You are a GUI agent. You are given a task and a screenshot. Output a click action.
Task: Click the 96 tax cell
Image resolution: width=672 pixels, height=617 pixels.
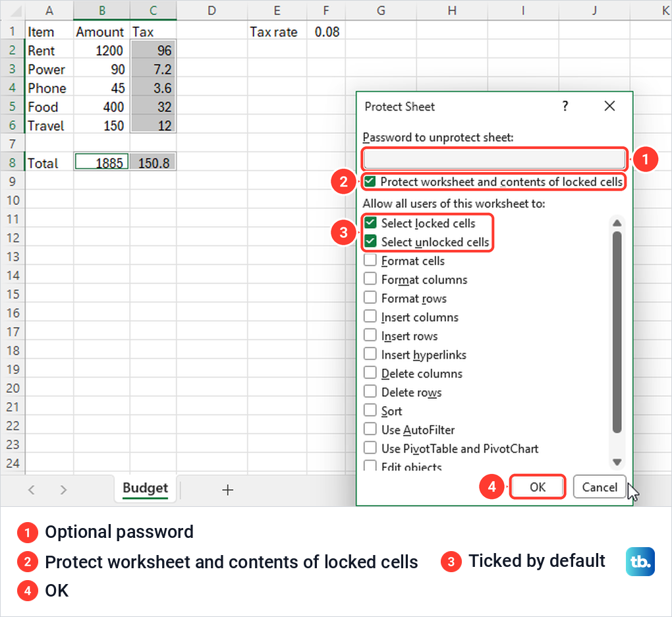click(154, 50)
